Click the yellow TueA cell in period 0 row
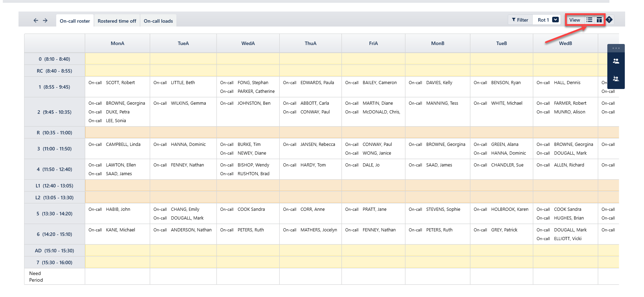This screenshot has width=644, height=297. (183, 59)
